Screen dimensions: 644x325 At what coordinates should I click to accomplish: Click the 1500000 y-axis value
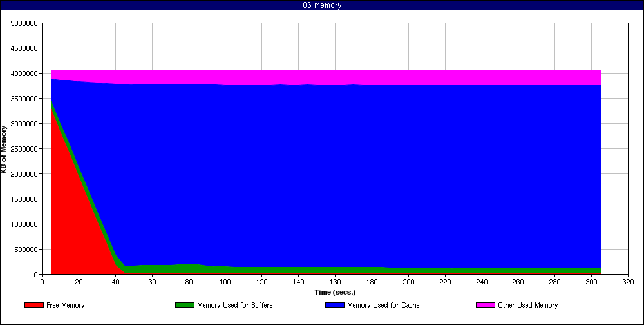(26, 199)
